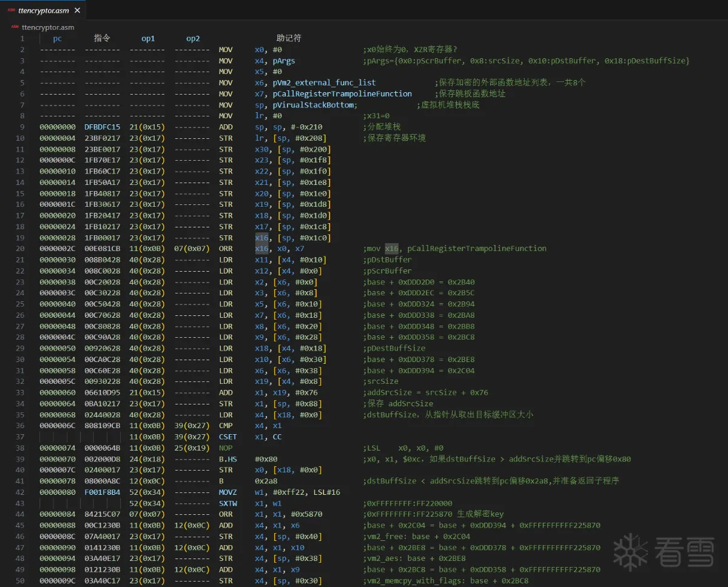Image resolution: width=728 pixels, height=587 pixels.
Task: Place cursor on 'pArgs' in line 3
Action: click(x=284, y=61)
